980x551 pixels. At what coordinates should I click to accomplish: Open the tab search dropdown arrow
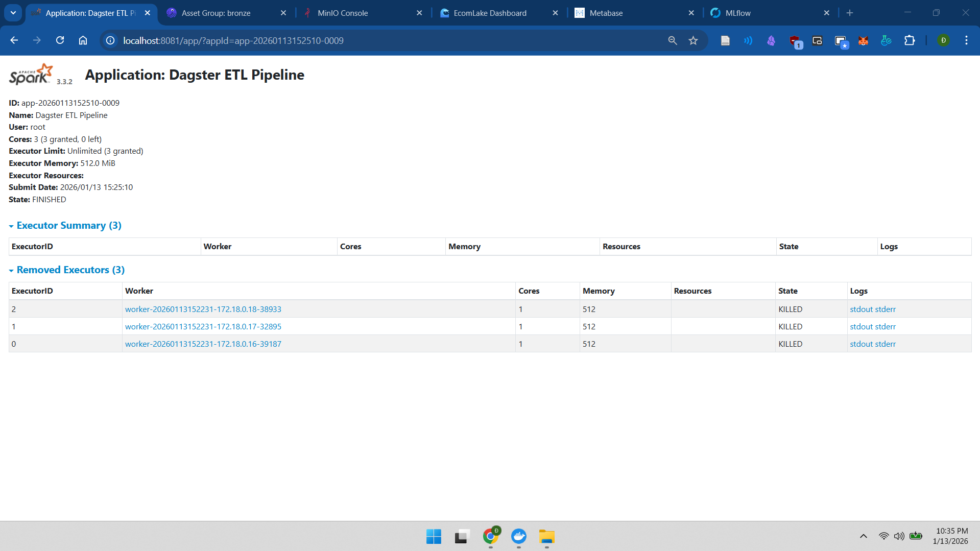coord(13,13)
